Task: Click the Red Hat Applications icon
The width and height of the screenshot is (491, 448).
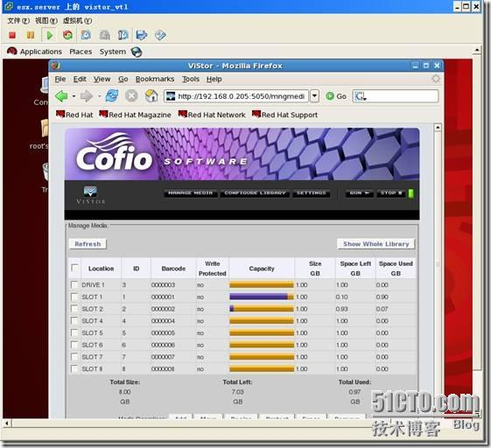Action: (x=12, y=52)
